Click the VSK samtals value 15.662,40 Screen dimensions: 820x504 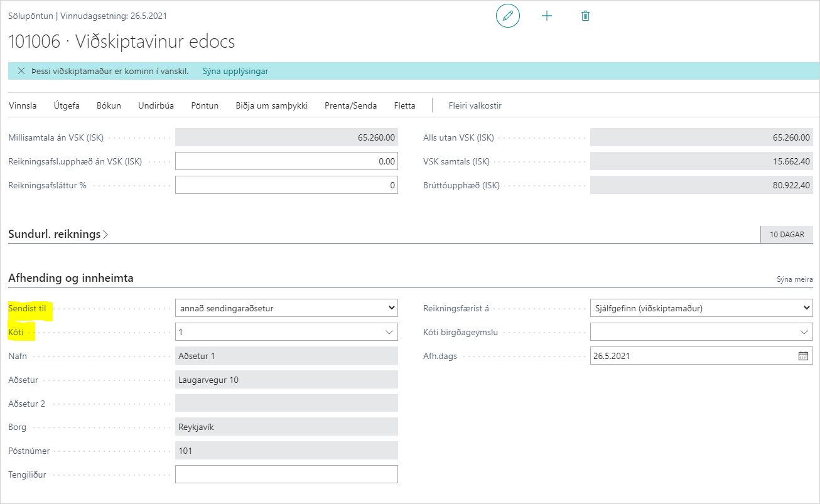point(701,161)
